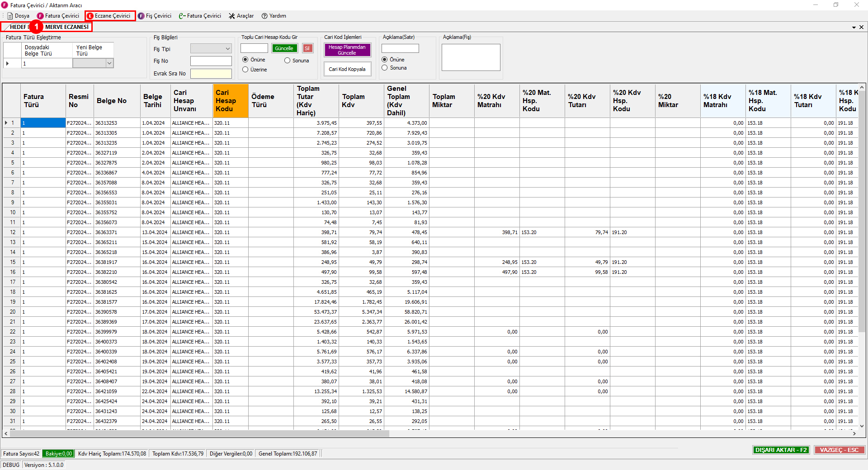The image size is (868, 470).
Task: Open the e-Fatura Çevirici menu
Action: tap(200, 16)
